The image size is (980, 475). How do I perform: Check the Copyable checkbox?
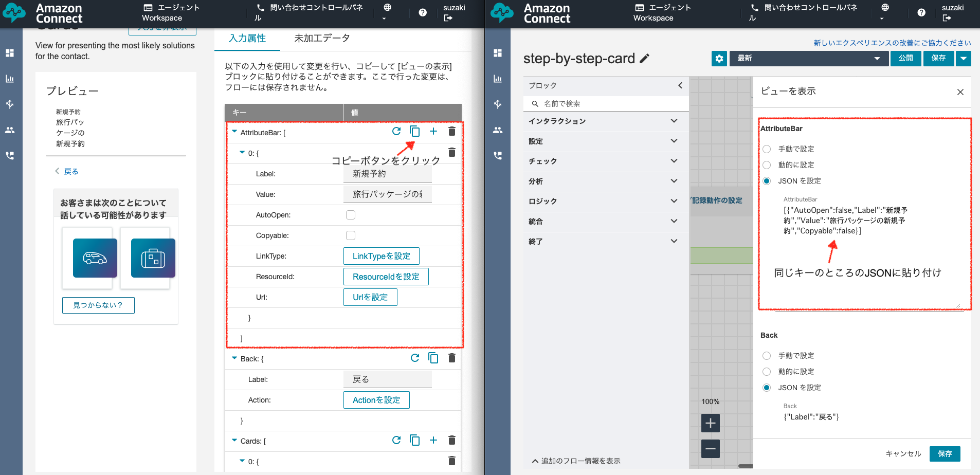(351, 235)
